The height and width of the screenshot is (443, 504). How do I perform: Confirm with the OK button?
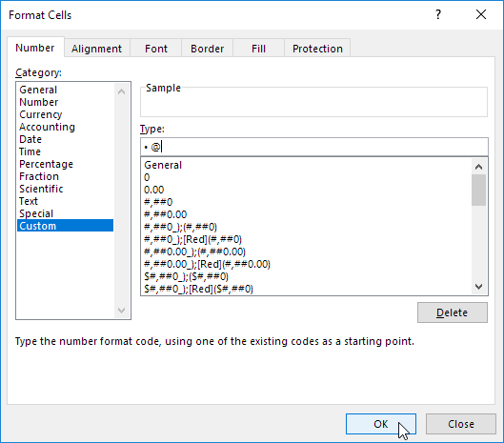tap(381, 424)
